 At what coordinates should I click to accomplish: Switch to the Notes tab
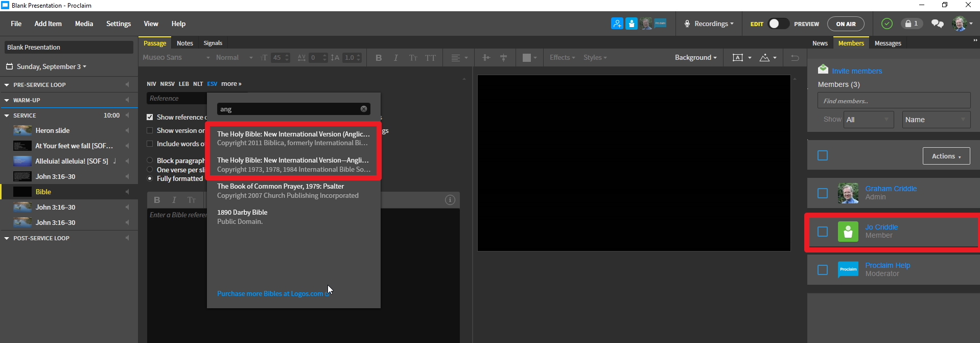184,43
